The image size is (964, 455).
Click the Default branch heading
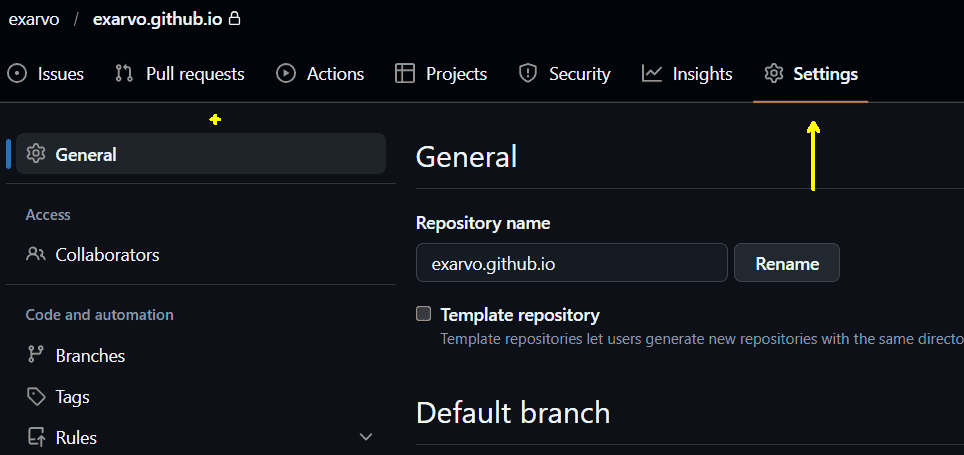(x=513, y=413)
